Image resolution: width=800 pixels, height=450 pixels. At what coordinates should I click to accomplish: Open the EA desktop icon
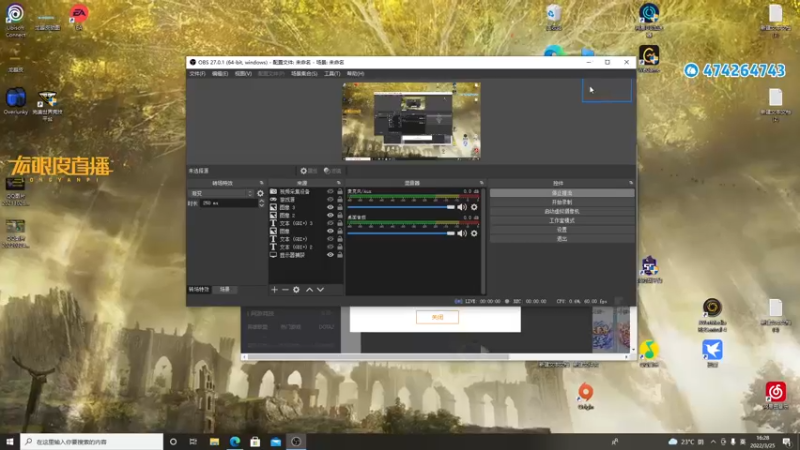[79, 16]
